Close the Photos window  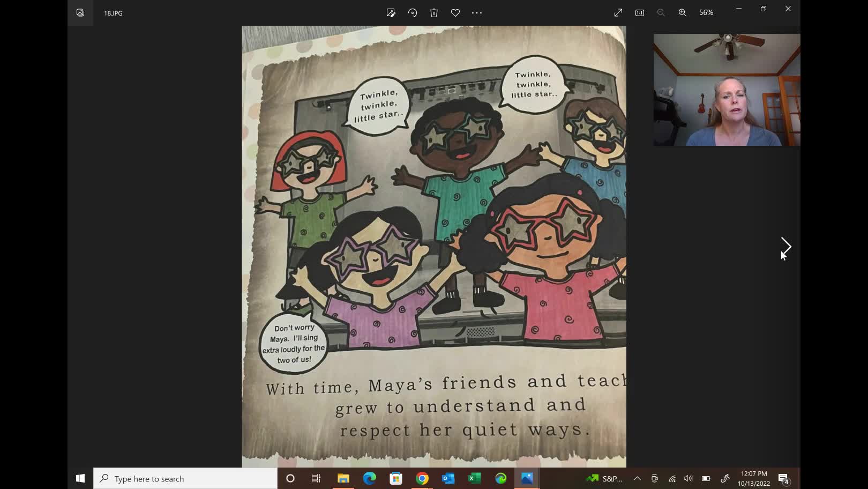coord(788,9)
